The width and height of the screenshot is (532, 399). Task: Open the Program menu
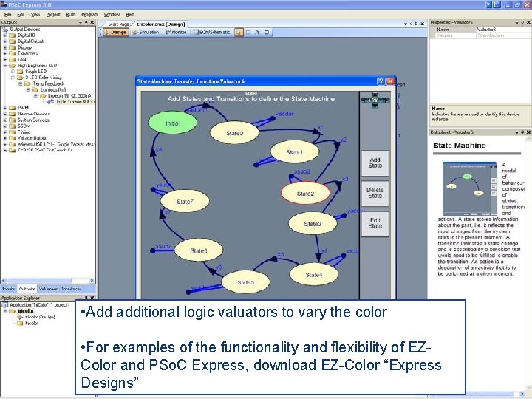(89, 15)
